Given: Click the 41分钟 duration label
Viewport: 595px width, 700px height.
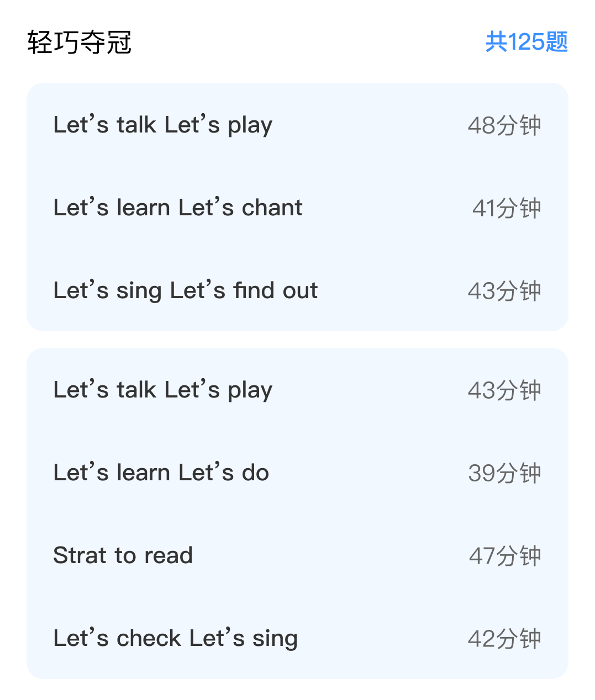Looking at the screenshot, I should (506, 208).
